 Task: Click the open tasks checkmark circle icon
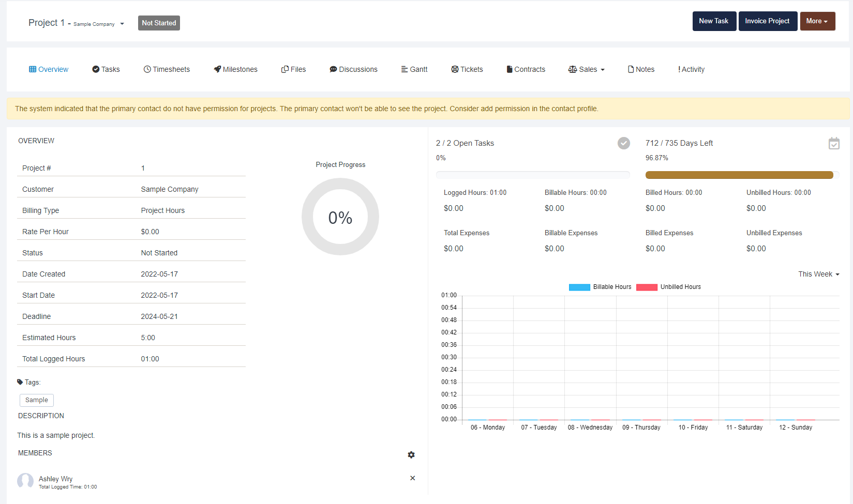pyautogui.click(x=623, y=143)
